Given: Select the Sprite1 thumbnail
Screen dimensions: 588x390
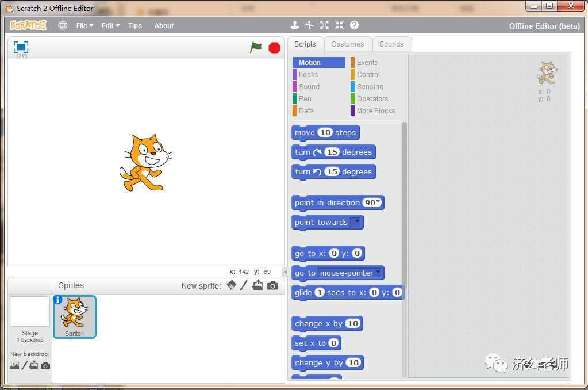Looking at the screenshot, I should click(75, 317).
